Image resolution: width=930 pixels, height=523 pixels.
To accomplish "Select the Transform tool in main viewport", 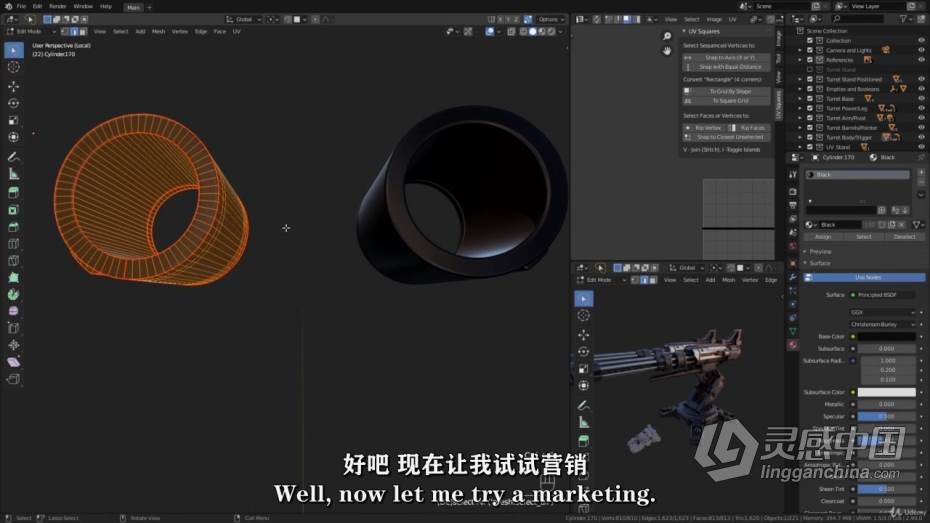I will 14,137.
